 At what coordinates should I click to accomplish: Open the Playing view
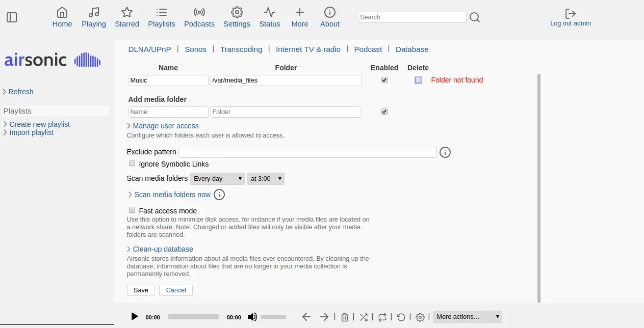click(94, 17)
